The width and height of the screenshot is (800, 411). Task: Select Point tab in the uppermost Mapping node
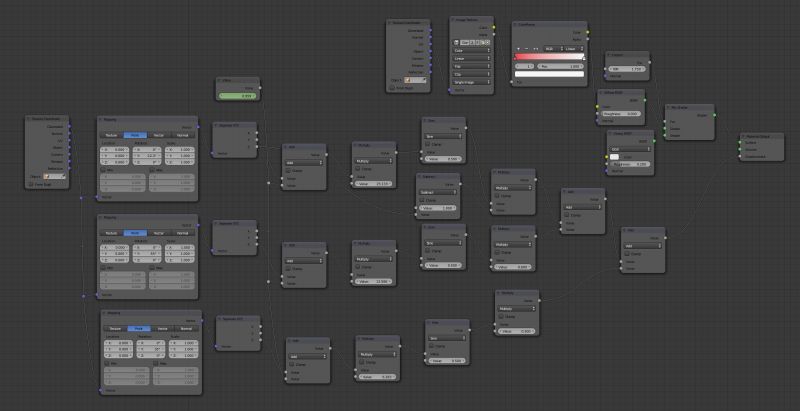[135, 135]
